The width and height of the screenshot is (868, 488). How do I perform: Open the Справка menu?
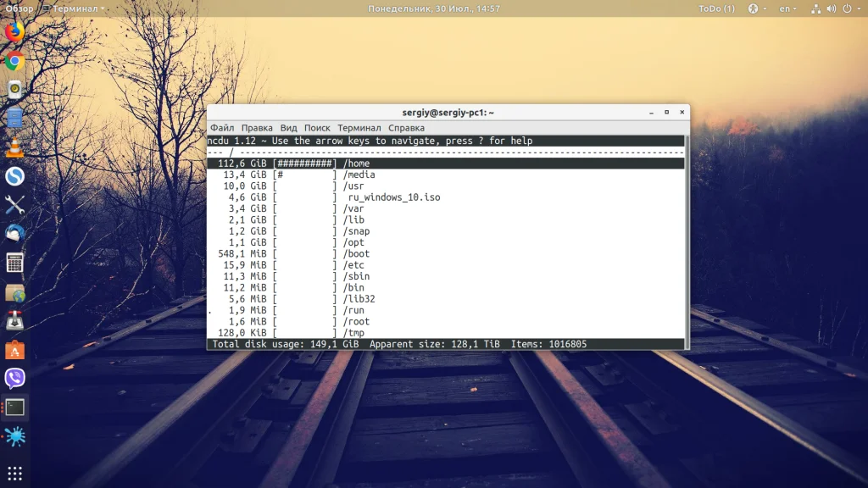(x=406, y=128)
